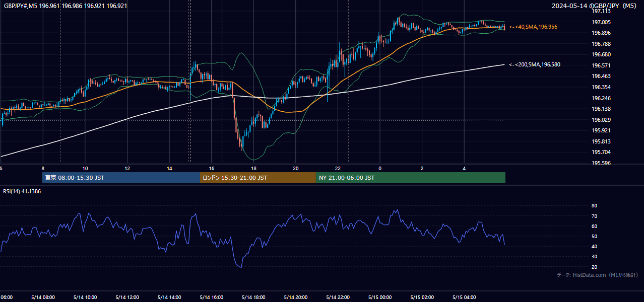
Task: Click price axis value 195.596
Action: pyautogui.click(x=601, y=163)
